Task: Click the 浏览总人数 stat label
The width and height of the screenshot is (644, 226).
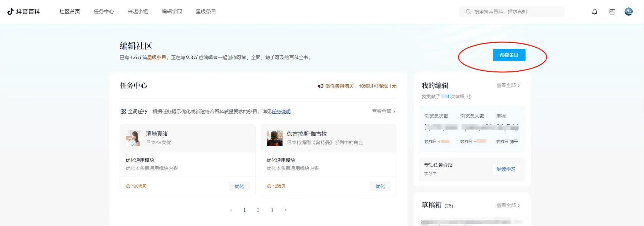Action: pos(472,116)
